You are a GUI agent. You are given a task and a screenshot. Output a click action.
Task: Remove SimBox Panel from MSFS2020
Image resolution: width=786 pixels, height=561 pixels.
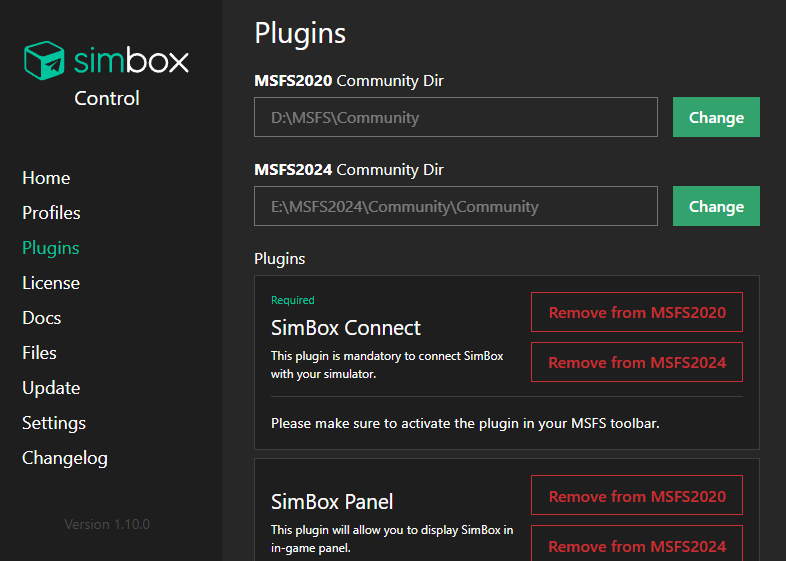click(637, 496)
